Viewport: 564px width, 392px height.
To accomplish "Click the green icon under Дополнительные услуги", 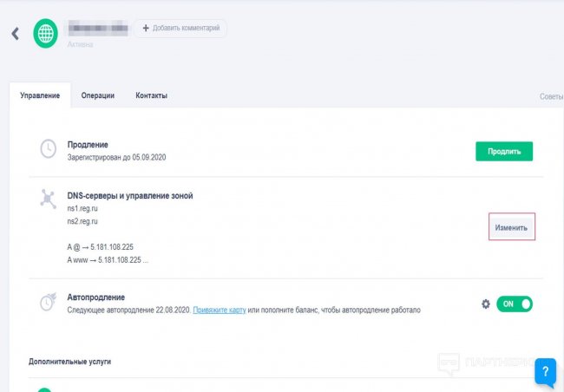I will click(43, 389).
